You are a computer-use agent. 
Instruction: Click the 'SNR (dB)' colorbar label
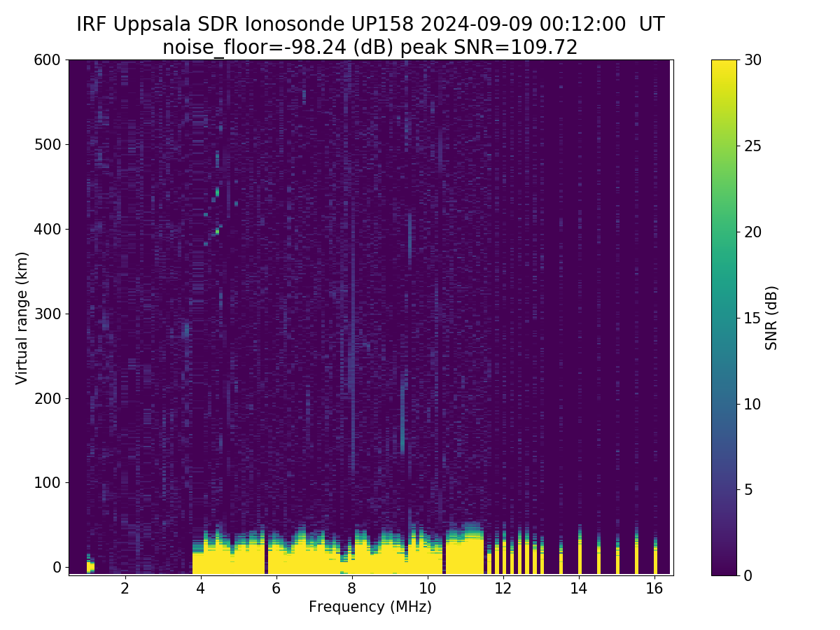pyautogui.click(x=771, y=318)
